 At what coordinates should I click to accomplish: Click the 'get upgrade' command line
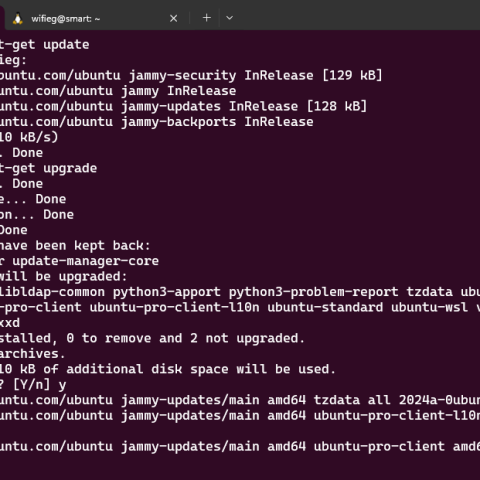pyautogui.click(x=48, y=168)
